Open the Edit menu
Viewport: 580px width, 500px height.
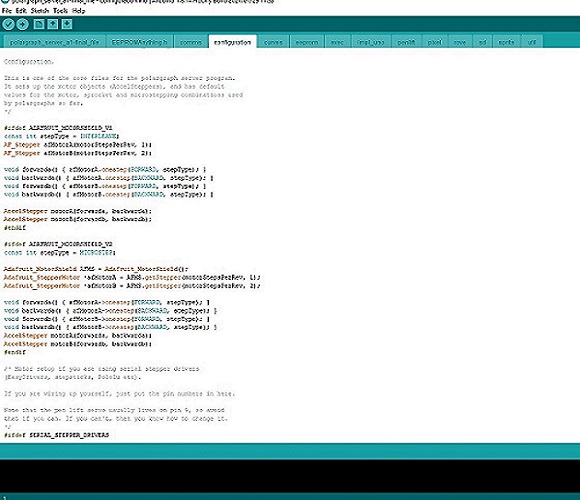[21, 11]
